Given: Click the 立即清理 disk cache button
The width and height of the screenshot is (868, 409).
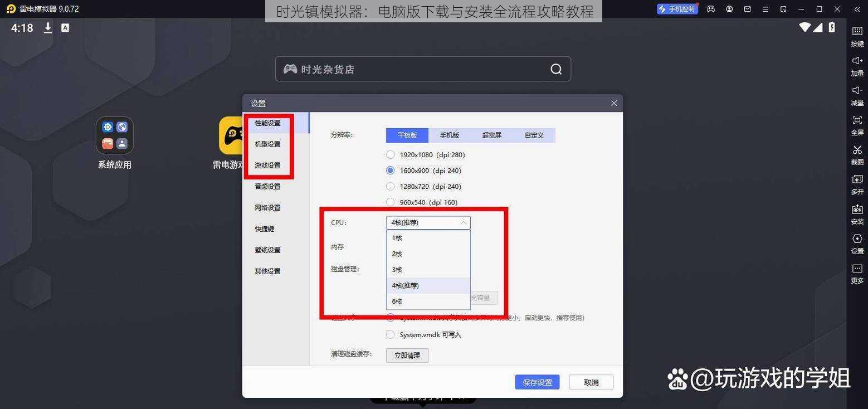Looking at the screenshot, I should (x=407, y=356).
